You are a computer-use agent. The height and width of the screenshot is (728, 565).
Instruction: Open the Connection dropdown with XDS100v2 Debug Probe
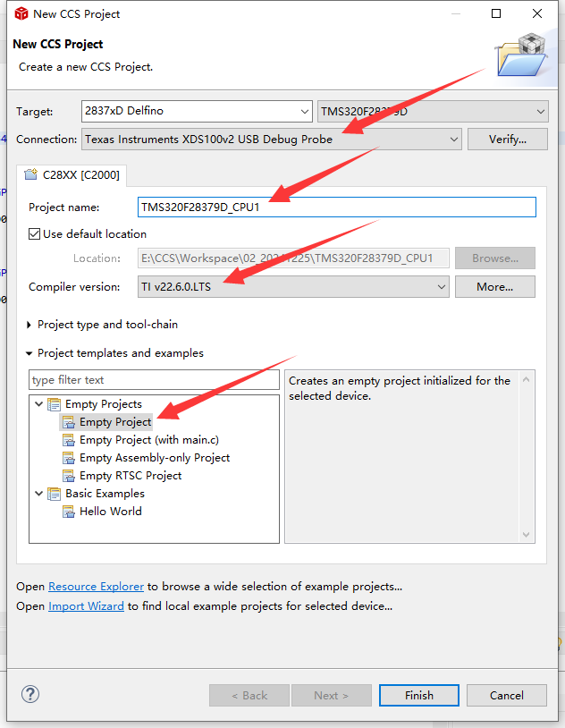pos(272,140)
